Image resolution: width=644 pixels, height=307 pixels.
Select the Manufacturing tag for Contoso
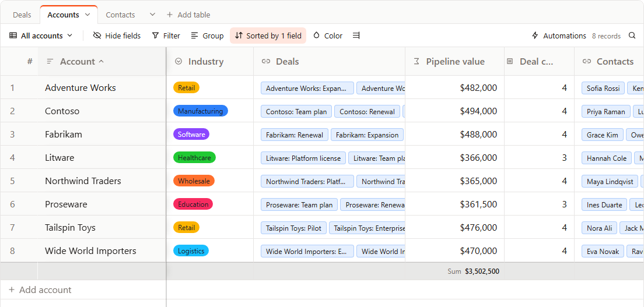pyautogui.click(x=201, y=111)
